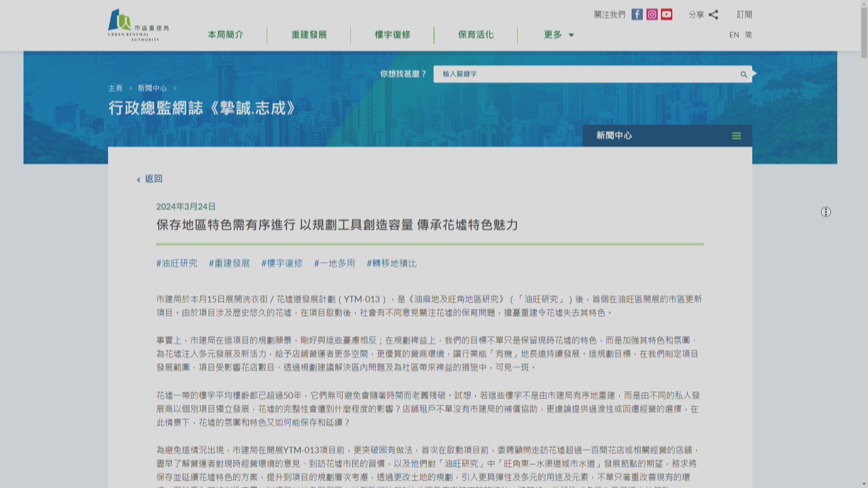Screen dimensions: 868x488
Task: Select the 本局簡介 menu item
Action: [226, 35]
